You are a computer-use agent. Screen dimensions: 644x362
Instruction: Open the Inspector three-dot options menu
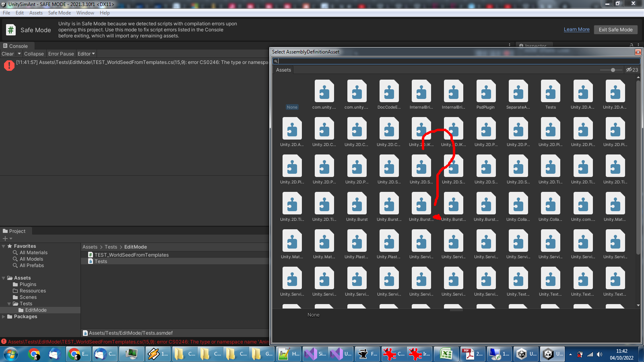click(638, 45)
